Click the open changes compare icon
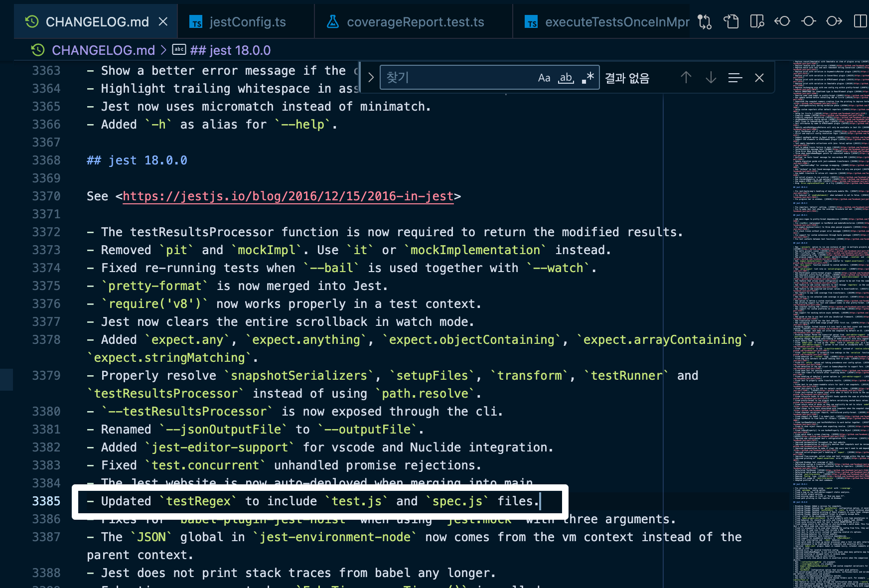The height and width of the screenshot is (588, 869). (x=705, y=21)
